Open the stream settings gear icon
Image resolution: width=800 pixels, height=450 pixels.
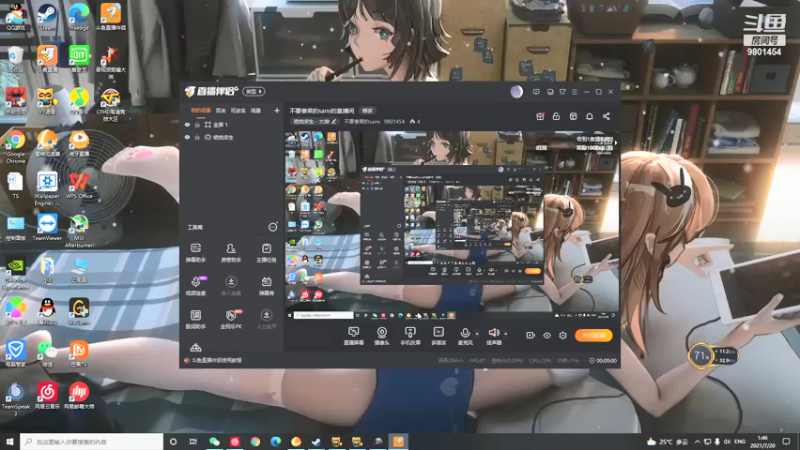pyautogui.click(x=563, y=335)
